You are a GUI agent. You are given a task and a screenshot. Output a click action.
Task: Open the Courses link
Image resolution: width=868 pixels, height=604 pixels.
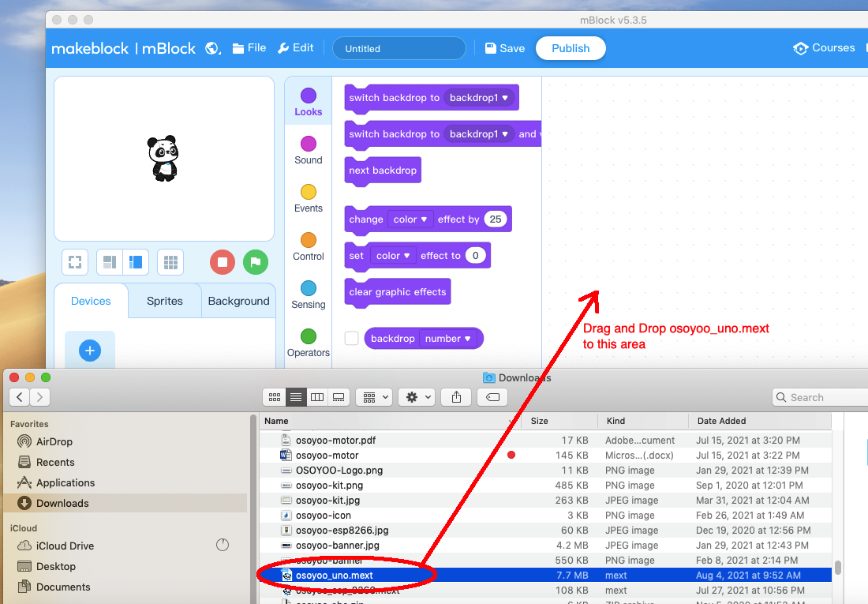(825, 48)
